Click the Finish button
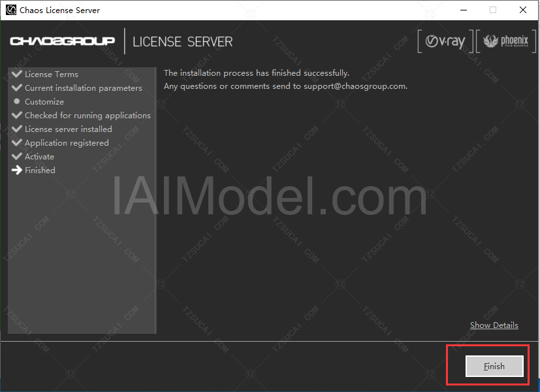Image resolution: width=540 pixels, height=392 pixels. click(494, 366)
